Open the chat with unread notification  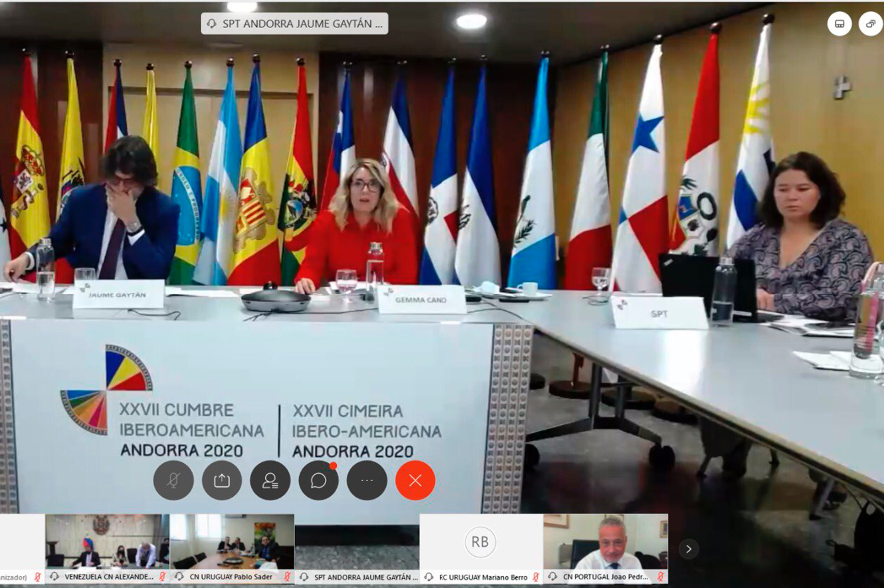318,480
